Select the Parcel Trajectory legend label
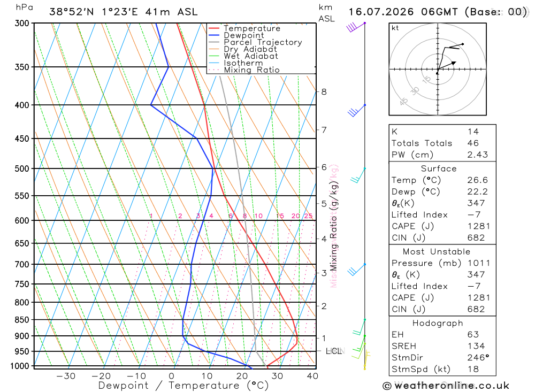Image resolution: width=535 pixels, height=392 pixels. (x=263, y=42)
